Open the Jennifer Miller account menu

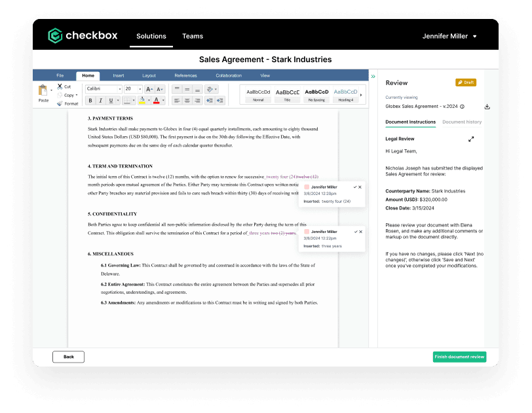(x=449, y=36)
